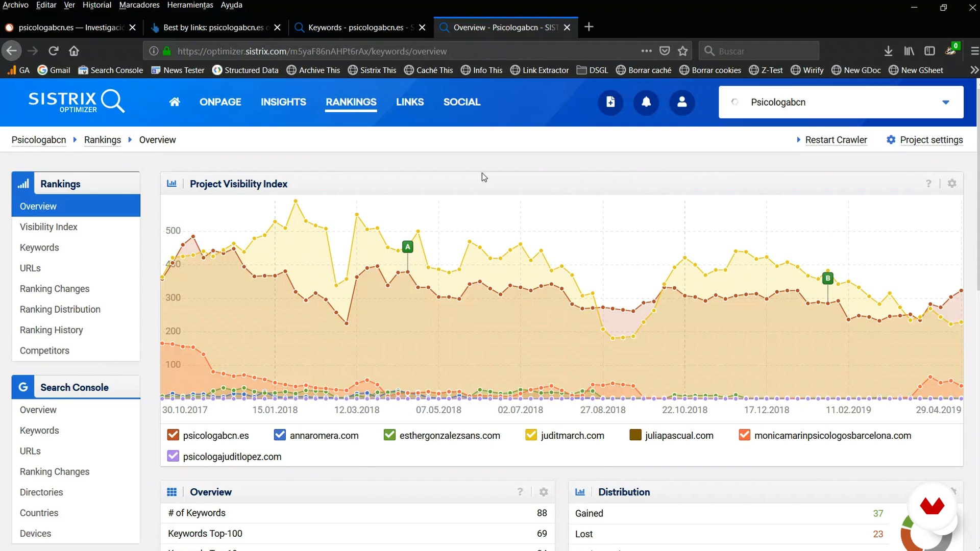Open page actions three-dot icon
This screenshot has height=551, width=980.
tap(646, 51)
